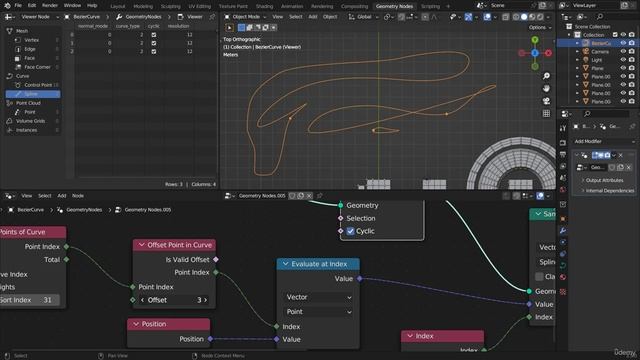
Task: Click the Blender logo menu icon
Action: (7, 6)
